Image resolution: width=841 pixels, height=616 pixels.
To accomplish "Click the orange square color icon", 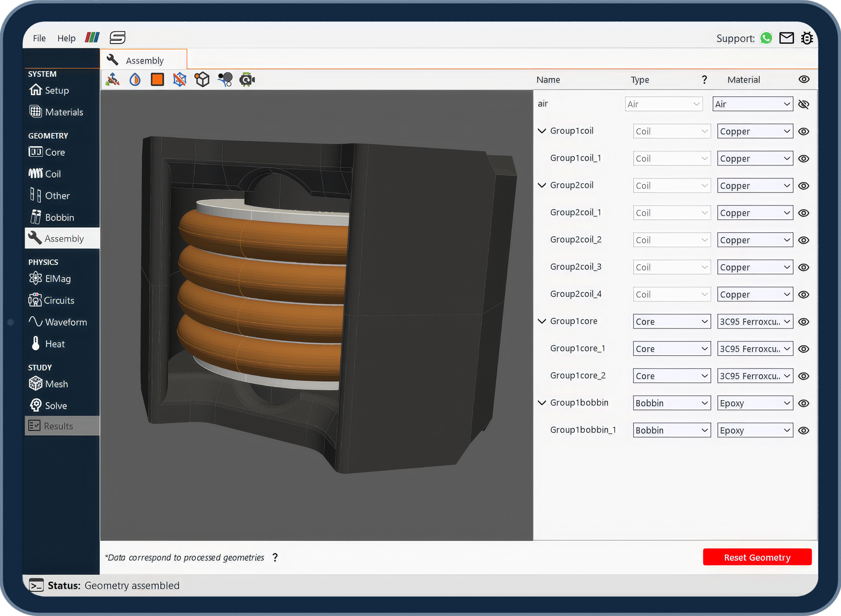I will (x=157, y=79).
